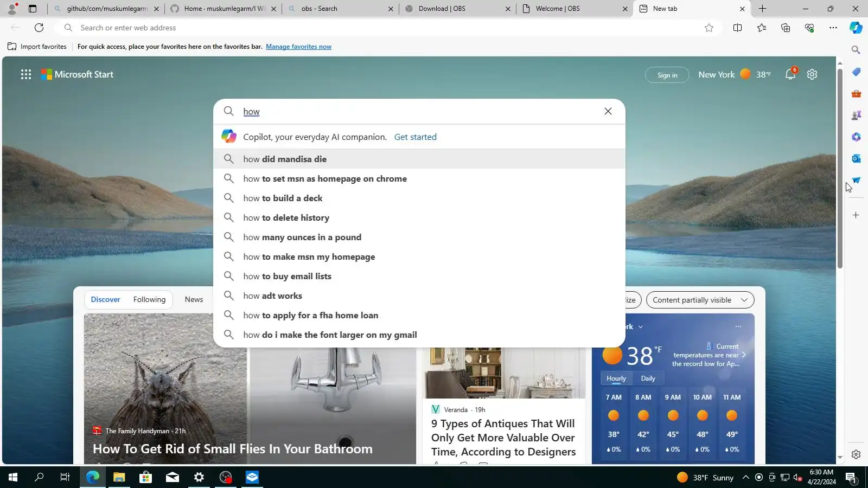Choose suggestion 'how adt works'

pos(419,296)
